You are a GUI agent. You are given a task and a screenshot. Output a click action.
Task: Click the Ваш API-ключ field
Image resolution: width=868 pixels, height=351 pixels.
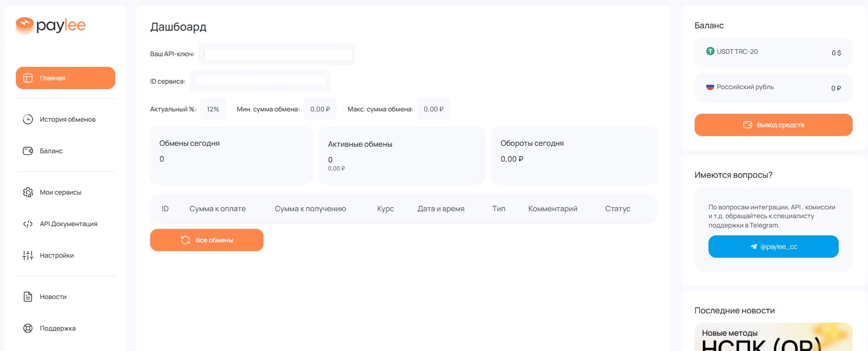click(278, 54)
